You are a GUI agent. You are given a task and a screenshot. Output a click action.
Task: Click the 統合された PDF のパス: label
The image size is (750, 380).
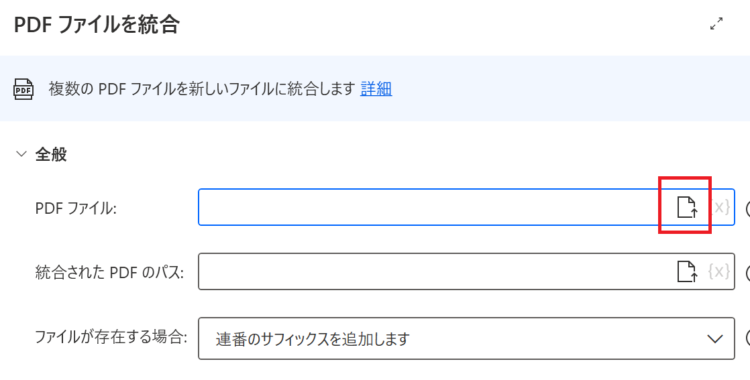click(110, 272)
